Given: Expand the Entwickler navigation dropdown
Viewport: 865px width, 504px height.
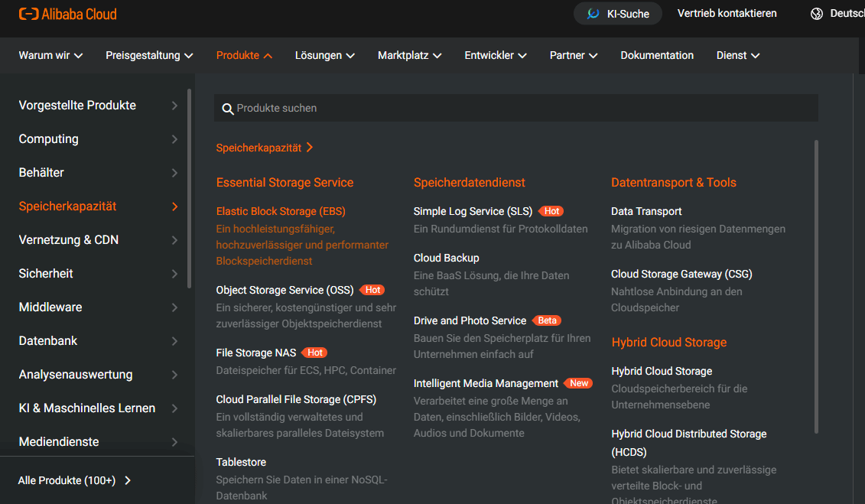Looking at the screenshot, I should coord(496,55).
